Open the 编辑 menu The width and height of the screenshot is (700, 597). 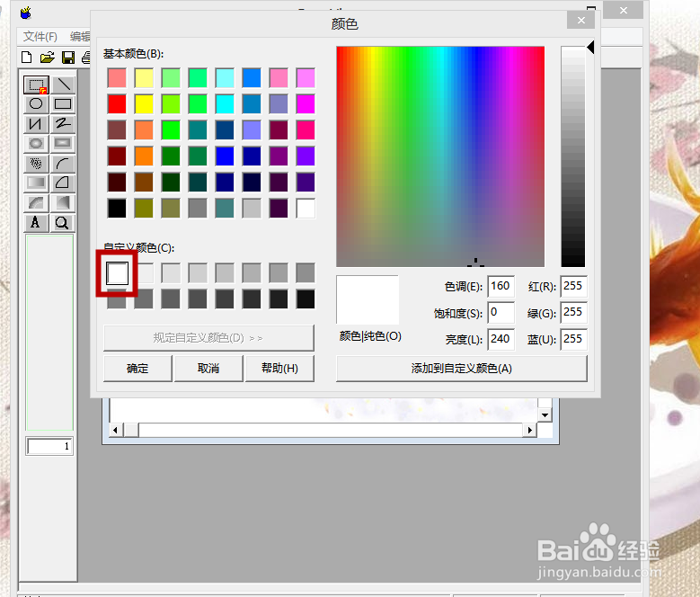click(80, 37)
